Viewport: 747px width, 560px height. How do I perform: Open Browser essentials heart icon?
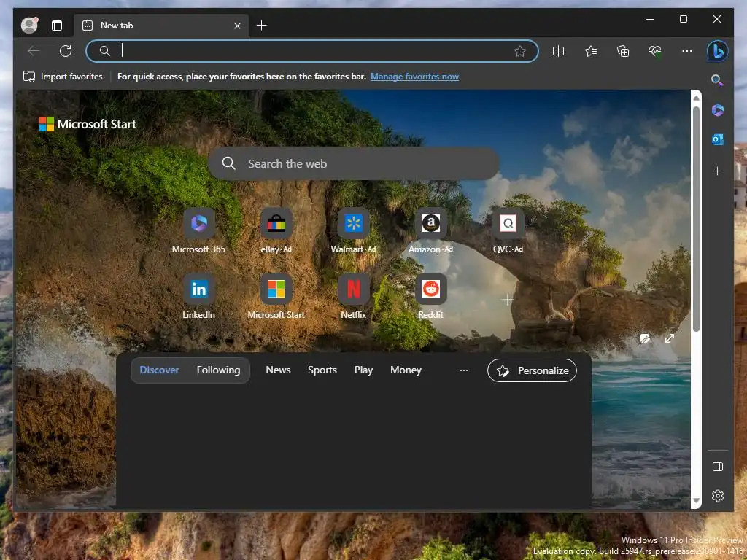coord(655,51)
